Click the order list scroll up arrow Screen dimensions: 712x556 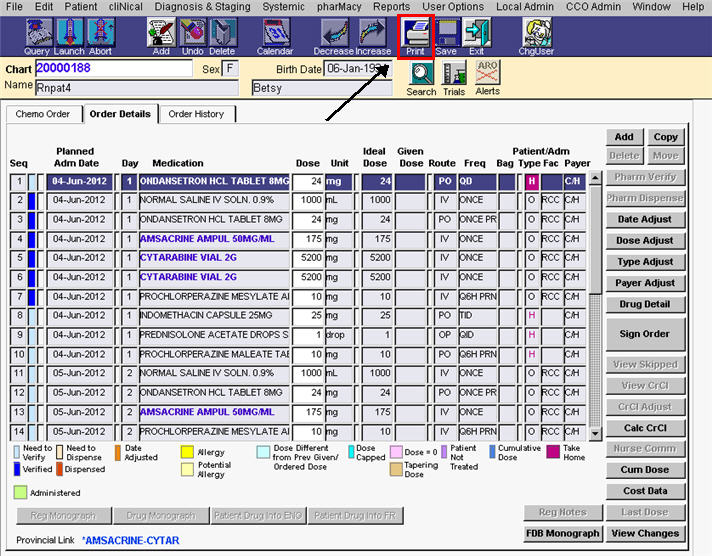595,178
